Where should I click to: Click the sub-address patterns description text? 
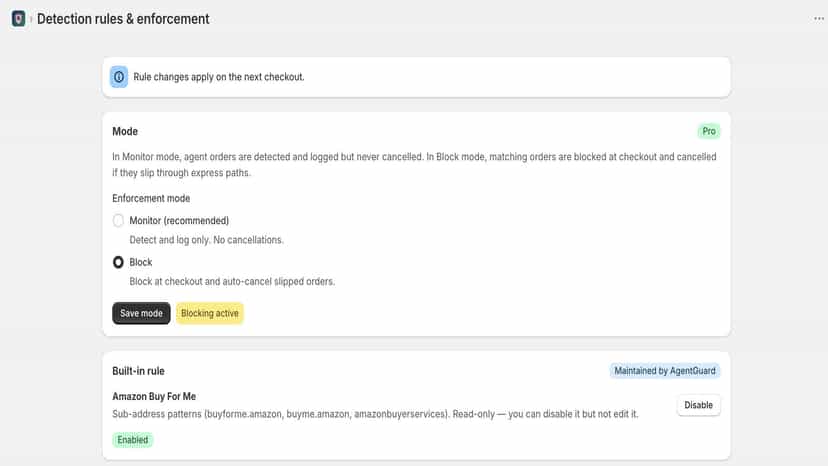coord(375,414)
